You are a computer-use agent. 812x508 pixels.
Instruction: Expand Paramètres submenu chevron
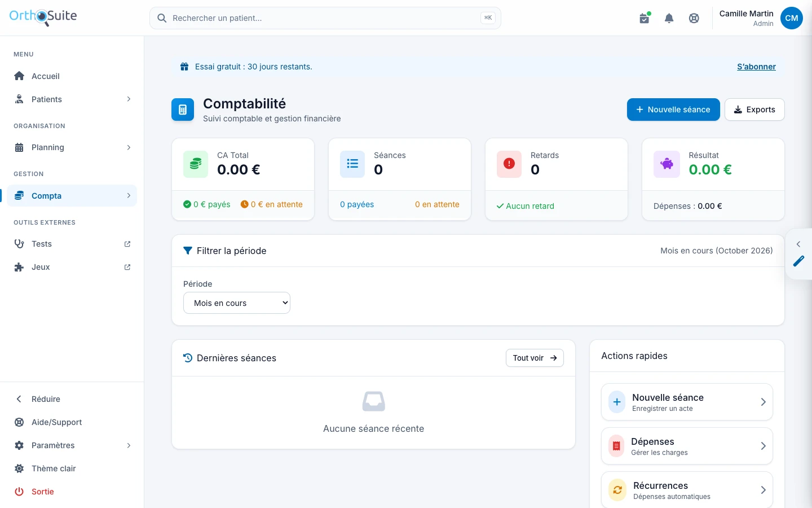129,445
